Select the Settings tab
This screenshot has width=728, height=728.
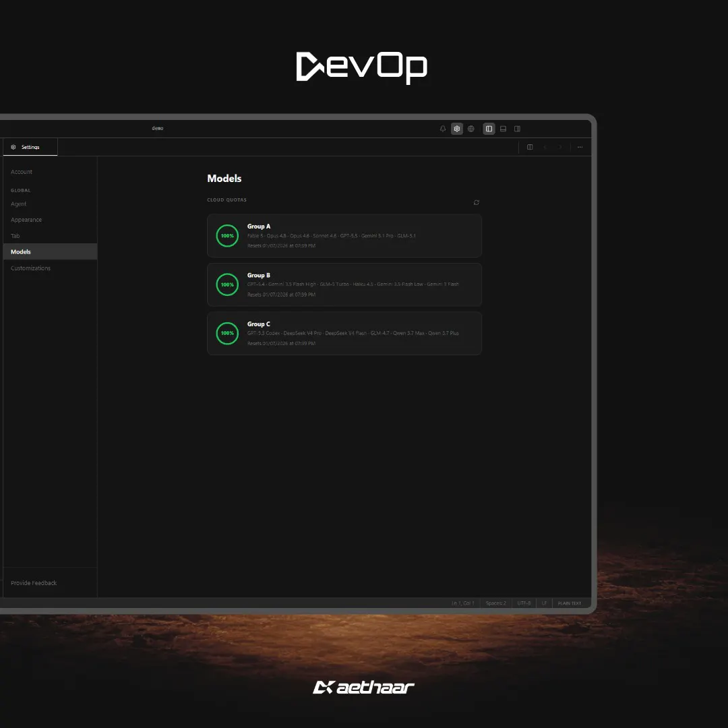tap(30, 147)
